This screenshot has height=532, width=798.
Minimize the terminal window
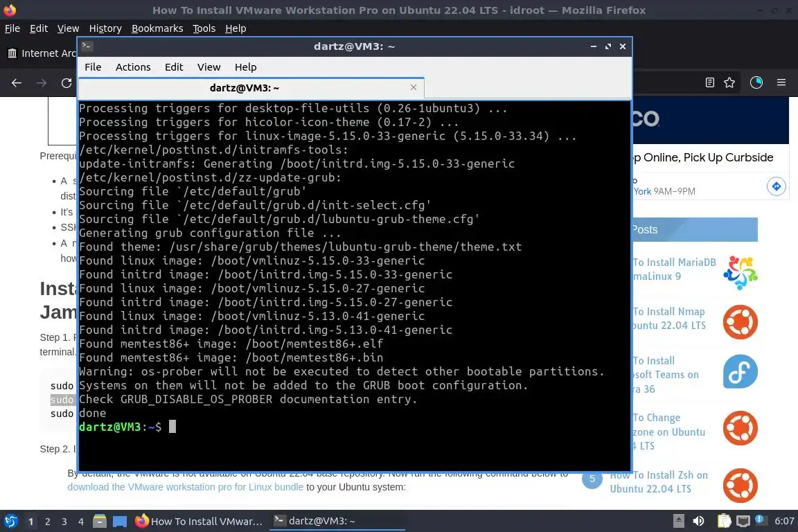[594, 46]
